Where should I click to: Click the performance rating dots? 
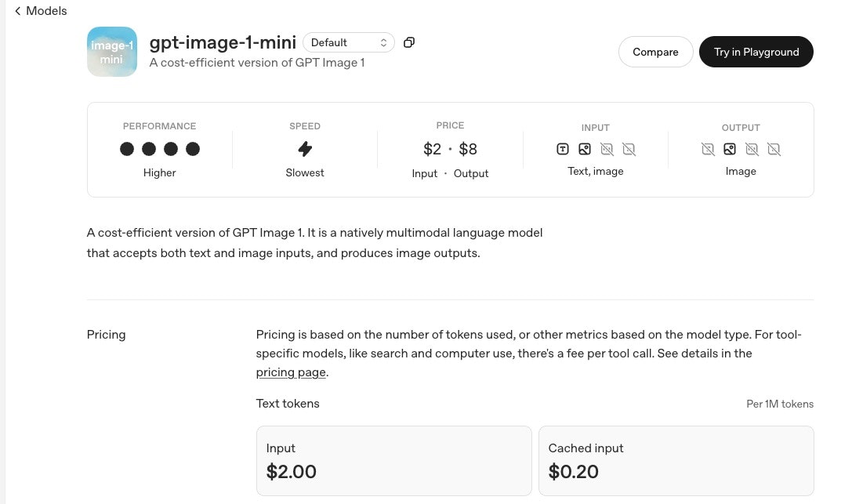160,149
